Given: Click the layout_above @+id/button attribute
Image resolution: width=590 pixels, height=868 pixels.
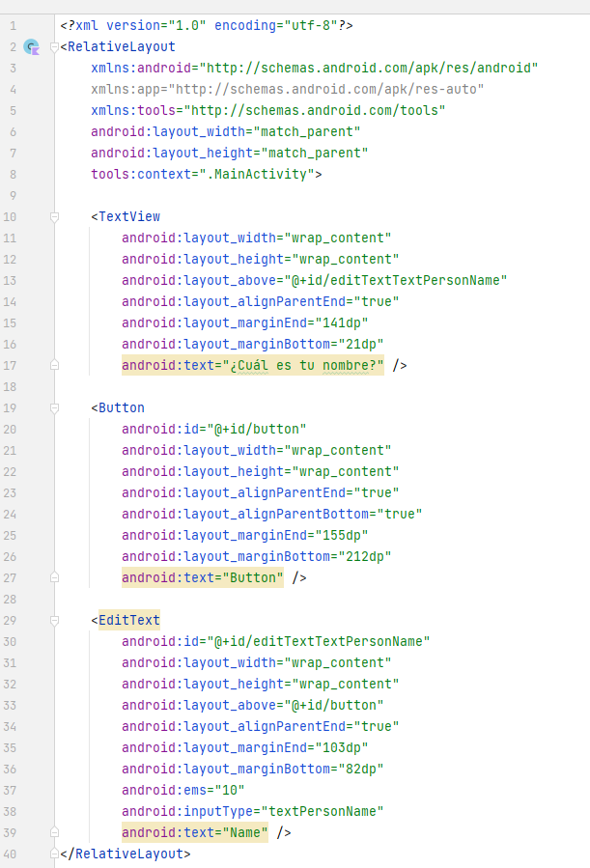Looking at the screenshot, I should [x=252, y=705].
